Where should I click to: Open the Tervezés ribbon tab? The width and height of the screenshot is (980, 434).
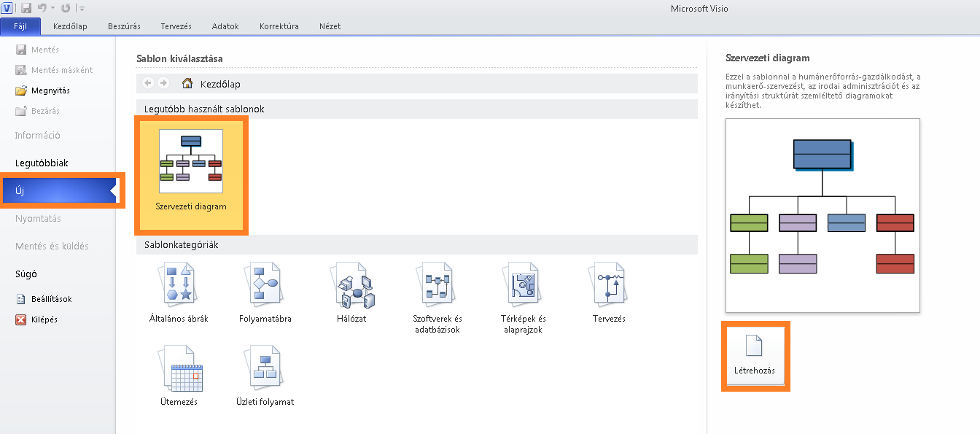click(x=176, y=26)
